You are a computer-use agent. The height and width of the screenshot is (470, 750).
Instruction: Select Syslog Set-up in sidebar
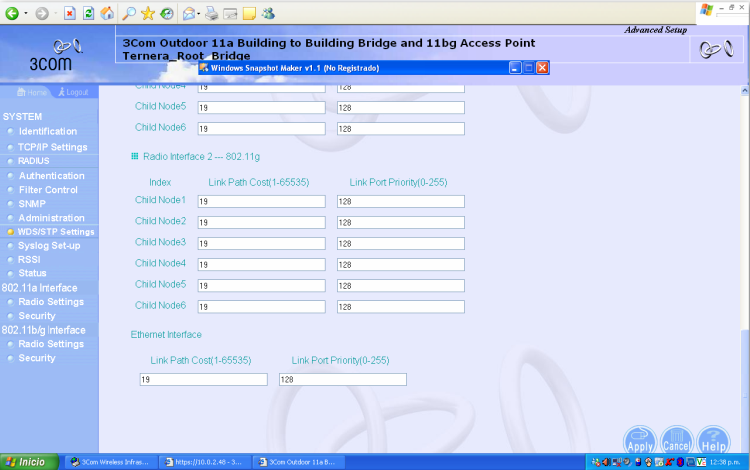tap(49, 246)
